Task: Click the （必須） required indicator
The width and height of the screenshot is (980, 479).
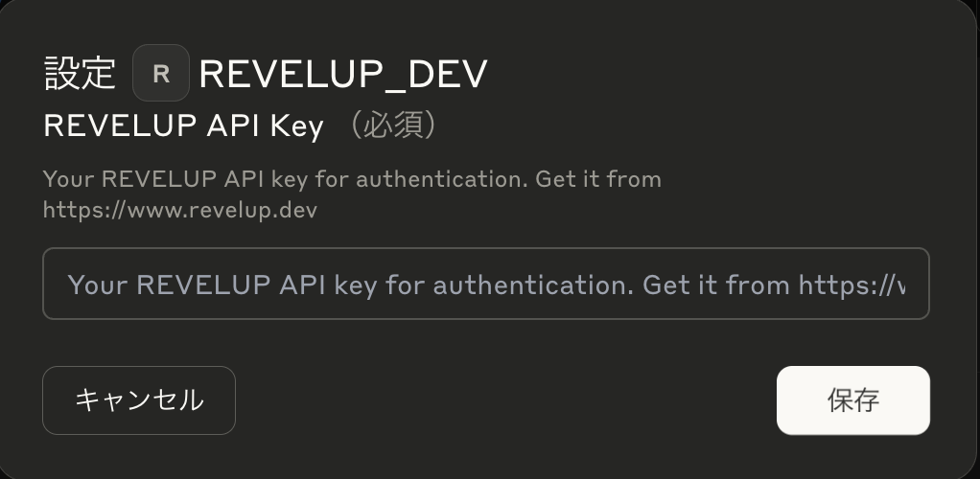Action: [393, 125]
